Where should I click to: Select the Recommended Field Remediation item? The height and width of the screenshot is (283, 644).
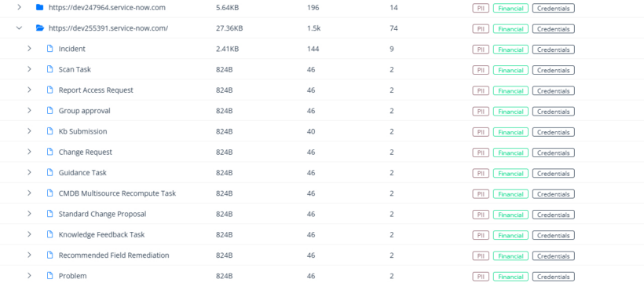point(114,255)
